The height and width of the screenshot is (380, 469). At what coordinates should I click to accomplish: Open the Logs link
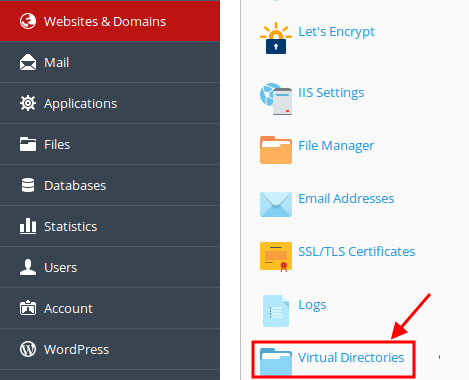[312, 305]
